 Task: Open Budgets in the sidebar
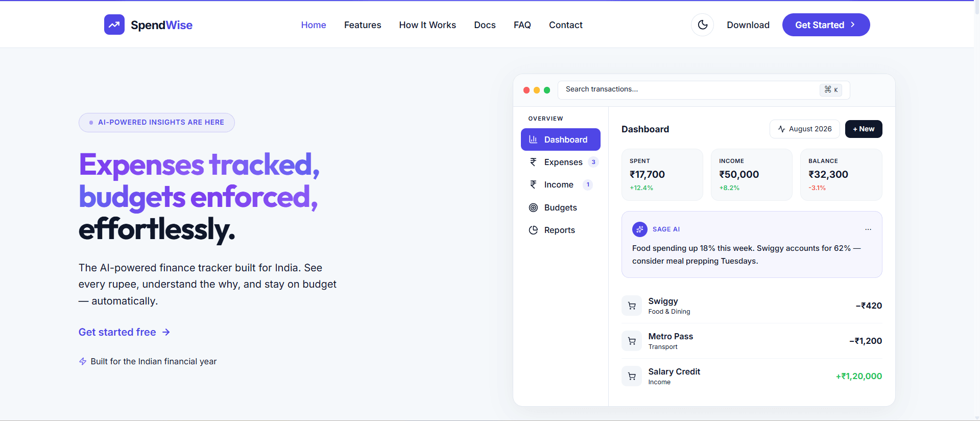[560, 207]
